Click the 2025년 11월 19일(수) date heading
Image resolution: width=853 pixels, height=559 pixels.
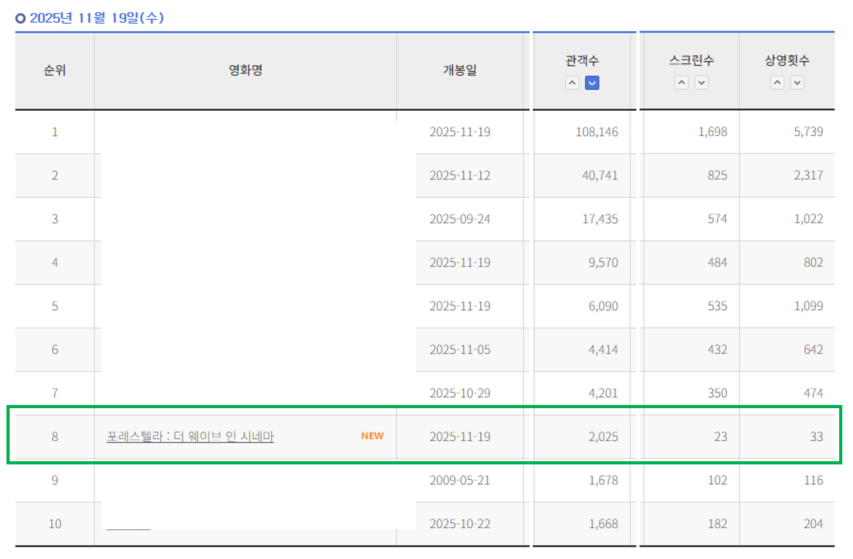tap(96, 17)
